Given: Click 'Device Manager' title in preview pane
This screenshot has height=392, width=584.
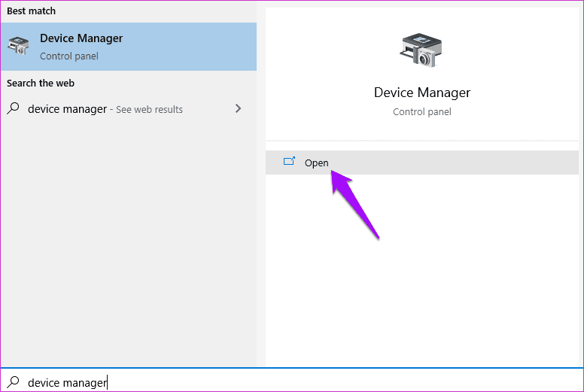Looking at the screenshot, I should pos(422,93).
